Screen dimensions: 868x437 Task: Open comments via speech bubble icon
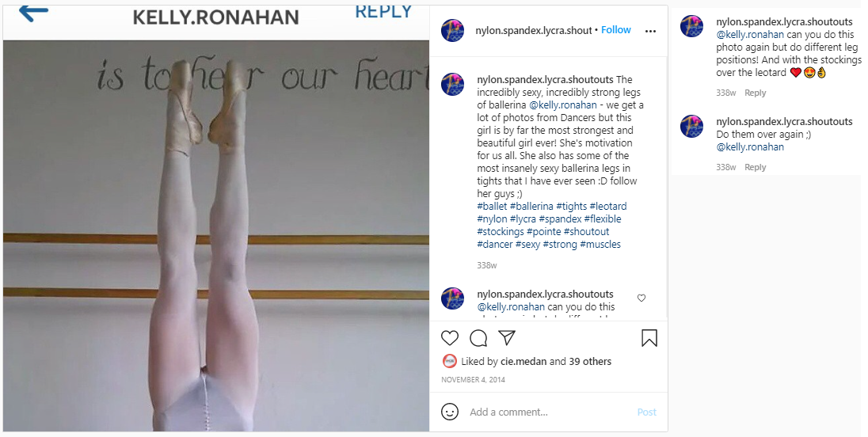coord(478,338)
